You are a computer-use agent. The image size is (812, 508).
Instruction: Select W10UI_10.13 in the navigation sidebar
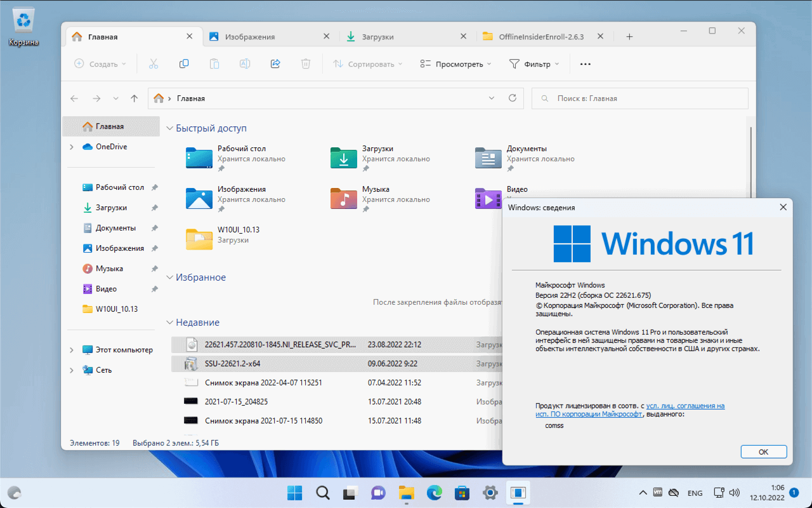(111, 309)
